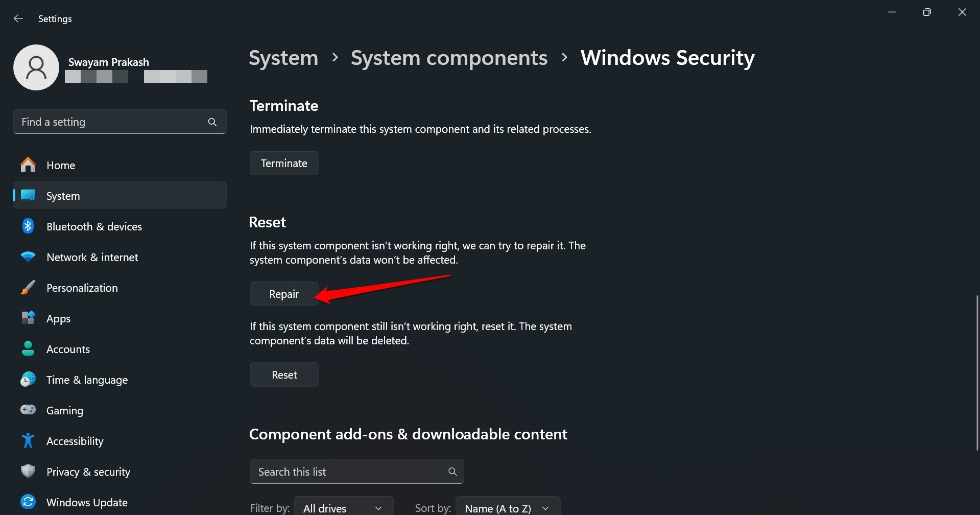Image resolution: width=980 pixels, height=515 pixels.
Task: Click the Windows Update sync icon
Action: (x=28, y=502)
